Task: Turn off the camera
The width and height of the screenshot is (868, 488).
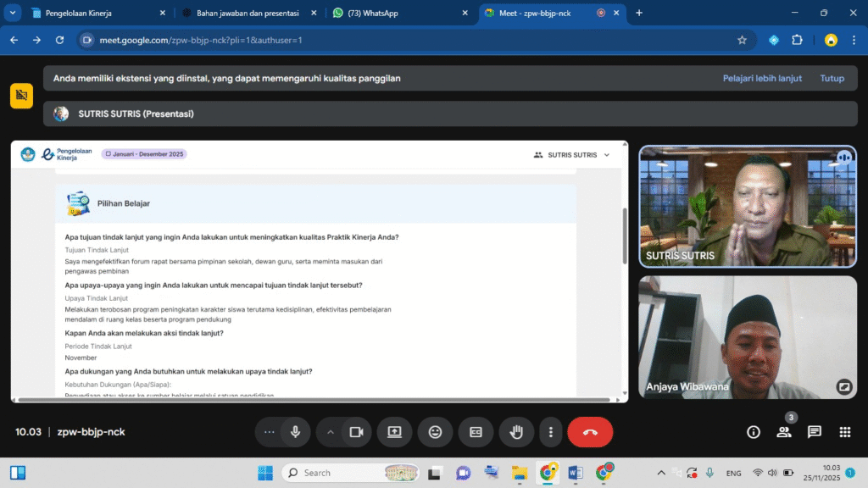Action: coord(356,432)
